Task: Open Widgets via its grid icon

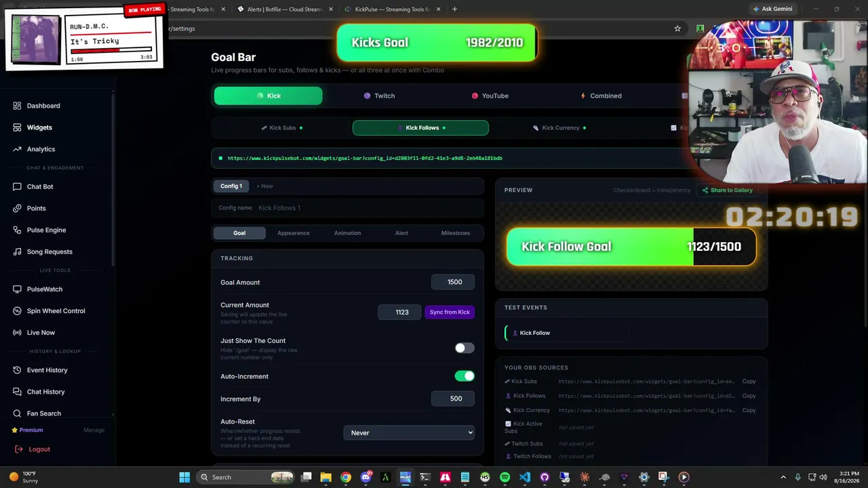Action: [x=17, y=127]
